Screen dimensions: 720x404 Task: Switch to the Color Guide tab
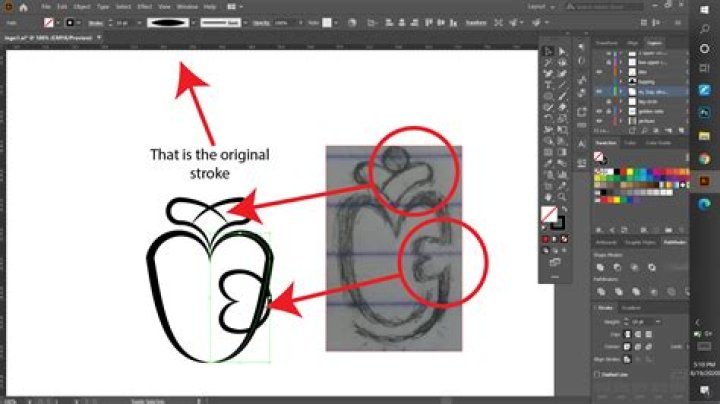tap(658, 143)
